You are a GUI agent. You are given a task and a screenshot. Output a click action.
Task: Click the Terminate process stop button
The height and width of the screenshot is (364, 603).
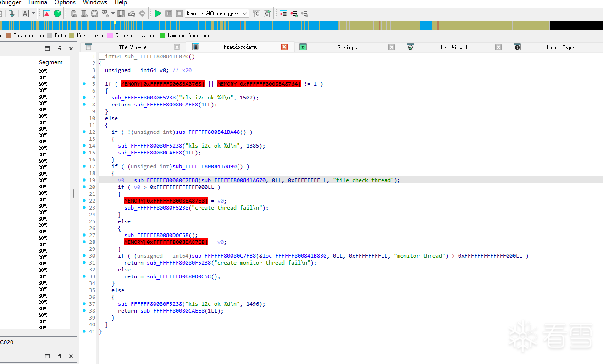click(x=179, y=13)
